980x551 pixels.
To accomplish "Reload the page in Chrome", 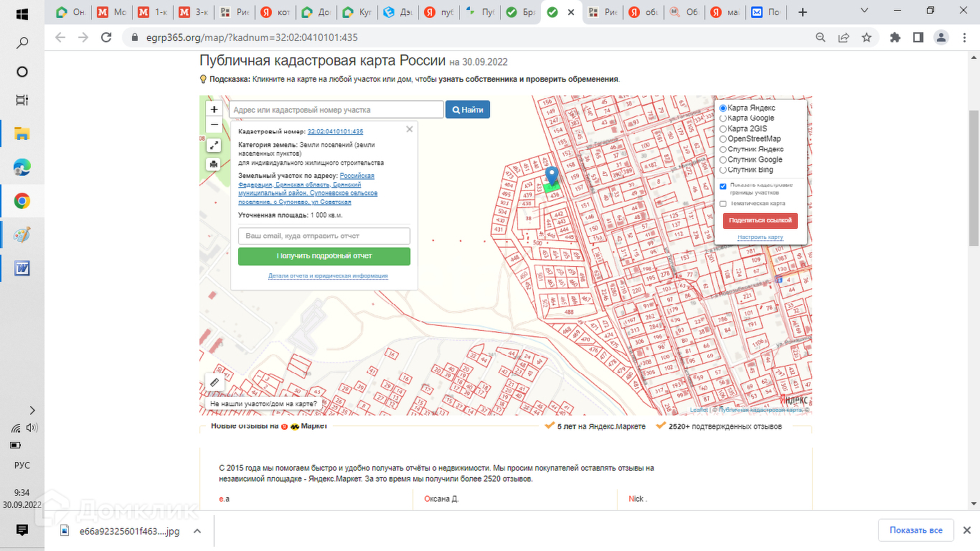I will 106,37.
